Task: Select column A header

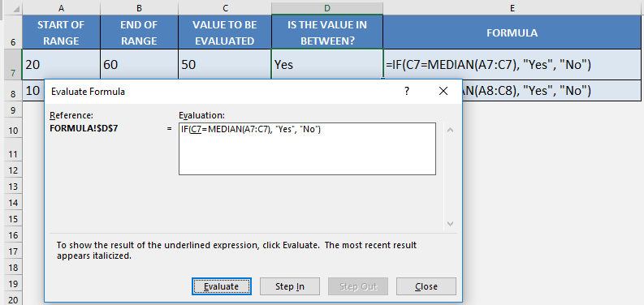Action: pos(61,8)
